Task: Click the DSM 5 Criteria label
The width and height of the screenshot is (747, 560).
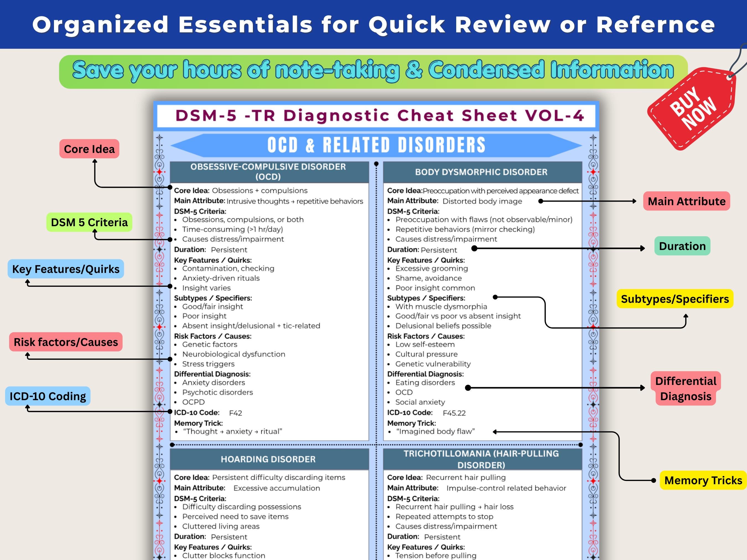Action: coord(89,222)
